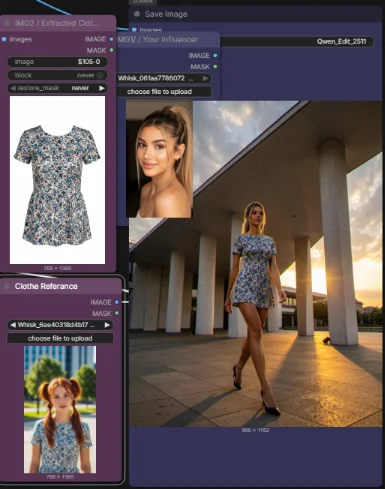Open the Whisk_6ae40318d4b17 image file dropdown

click(x=60, y=325)
